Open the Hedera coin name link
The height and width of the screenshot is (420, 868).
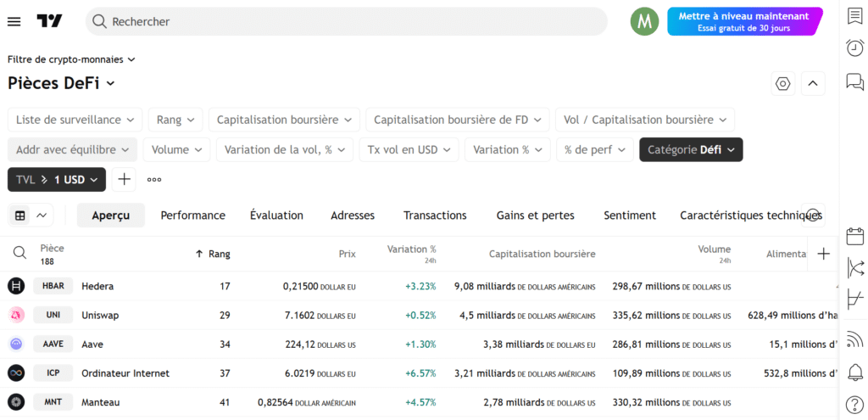pyautogui.click(x=97, y=287)
